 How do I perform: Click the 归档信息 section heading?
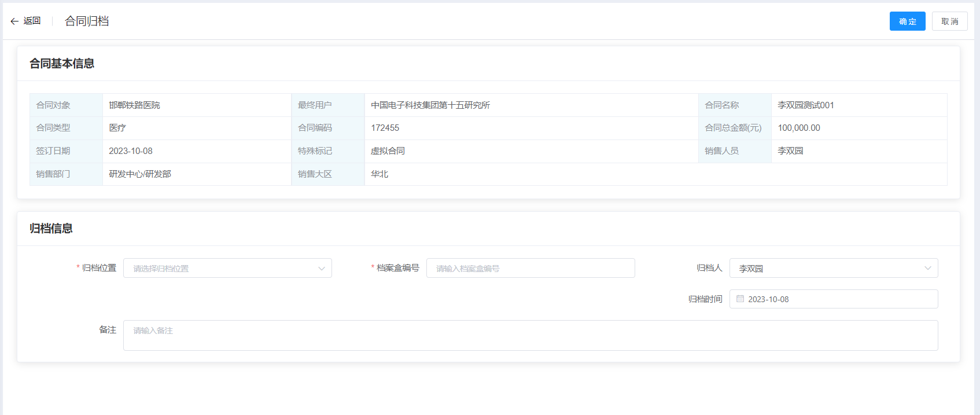pos(51,229)
